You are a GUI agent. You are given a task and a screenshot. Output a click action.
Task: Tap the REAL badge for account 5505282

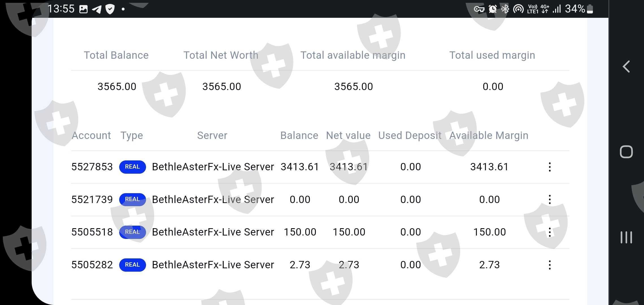click(x=132, y=265)
